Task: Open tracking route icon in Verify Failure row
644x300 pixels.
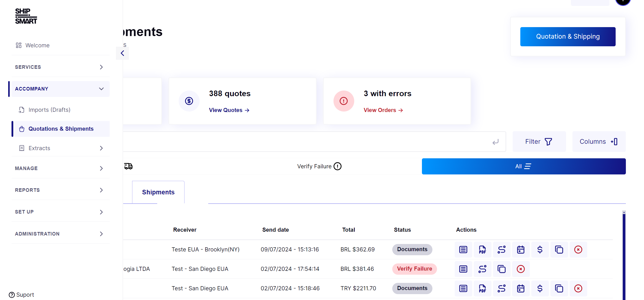Action: tap(482, 269)
